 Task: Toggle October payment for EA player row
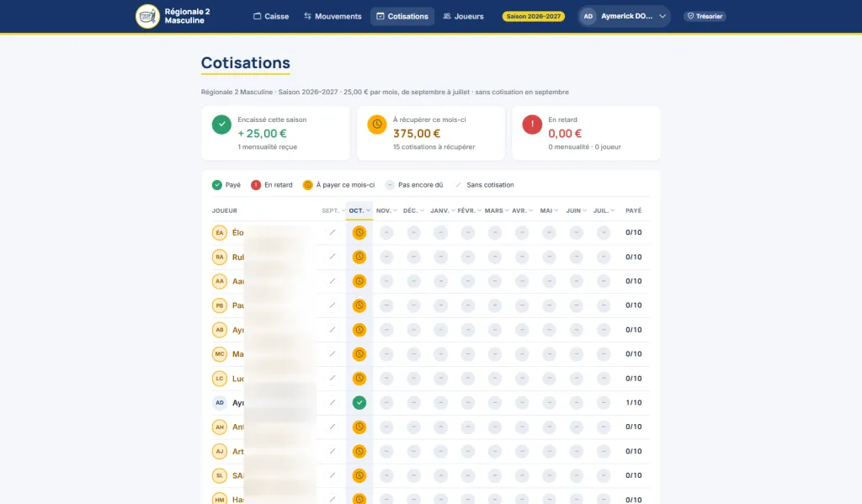pos(359,232)
